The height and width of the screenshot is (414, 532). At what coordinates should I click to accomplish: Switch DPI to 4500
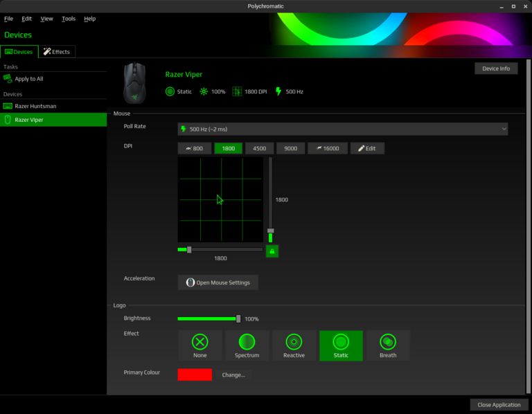tap(260, 149)
